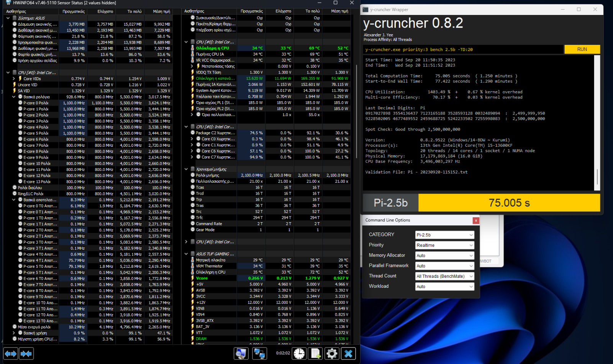Click the lightning icon beside BAT_3V
The width and height of the screenshot is (613, 364).
[x=193, y=326]
